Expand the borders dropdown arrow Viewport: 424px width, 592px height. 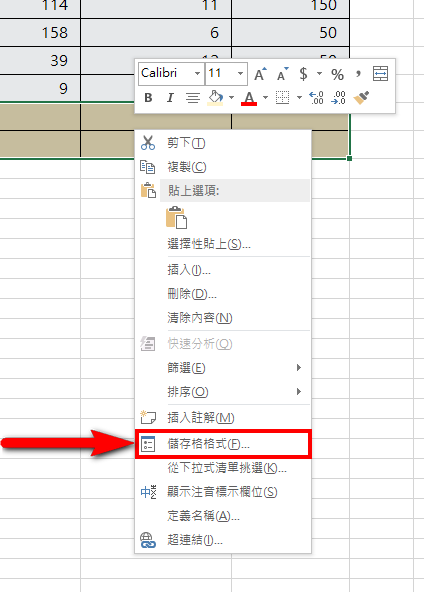[x=299, y=98]
